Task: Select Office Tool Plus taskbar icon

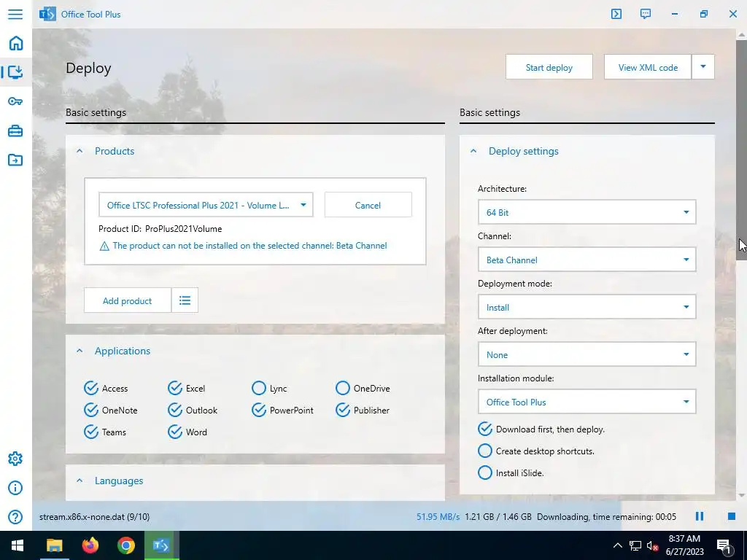Action: coord(161,545)
